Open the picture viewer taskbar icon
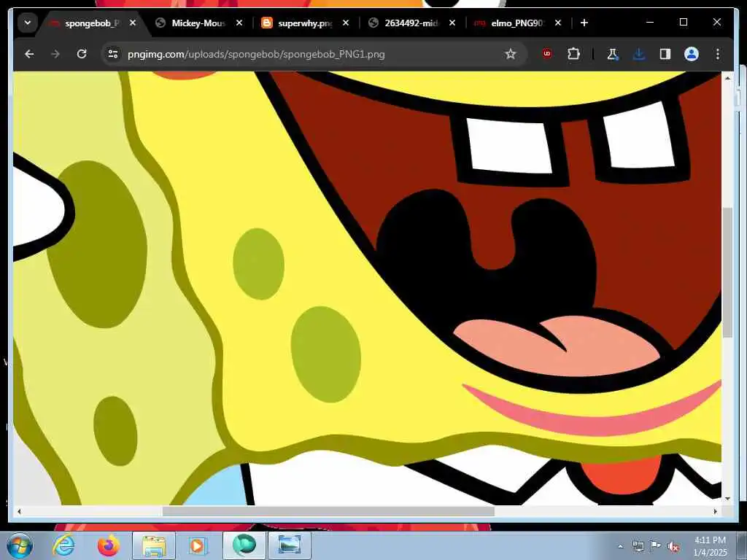Viewport: 747px width, 560px height. (289, 545)
